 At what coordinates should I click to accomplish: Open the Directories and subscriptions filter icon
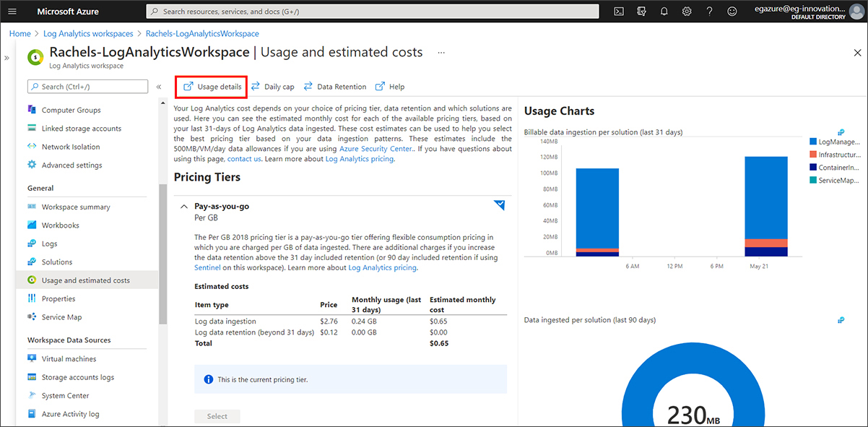coord(641,12)
